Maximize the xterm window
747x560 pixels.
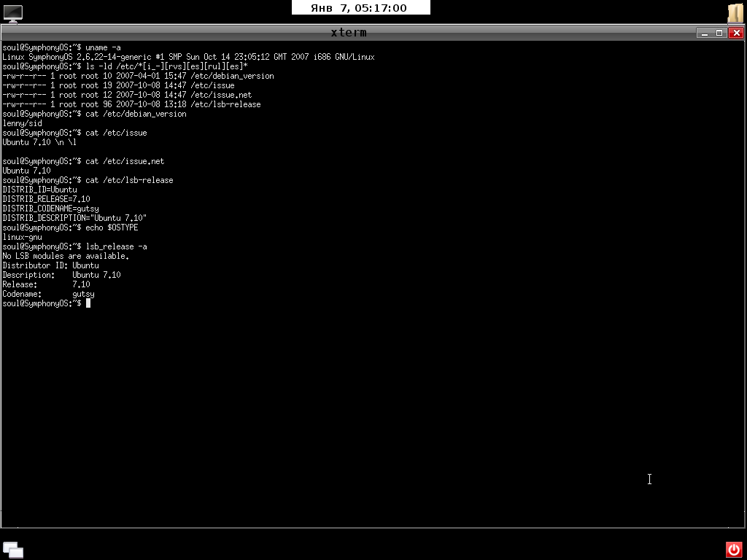pos(719,33)
